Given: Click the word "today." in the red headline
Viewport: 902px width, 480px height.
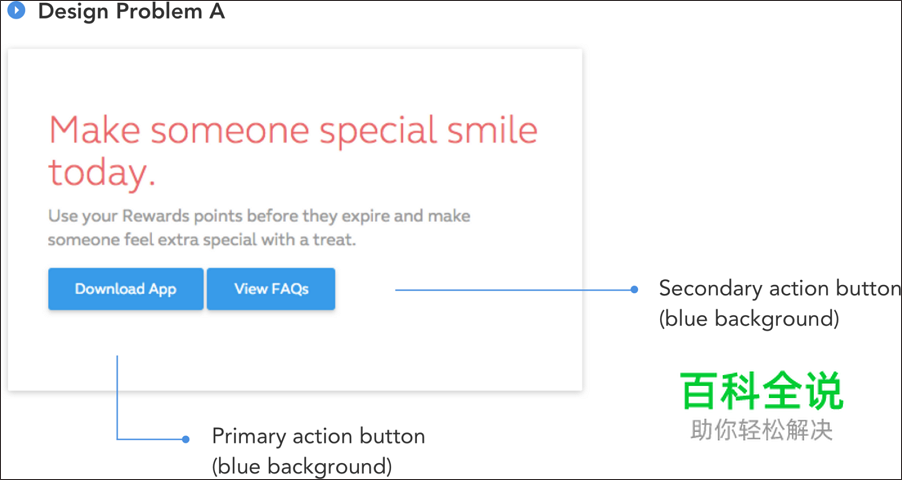Looking at the screenshot, I should tap(102, 173).
